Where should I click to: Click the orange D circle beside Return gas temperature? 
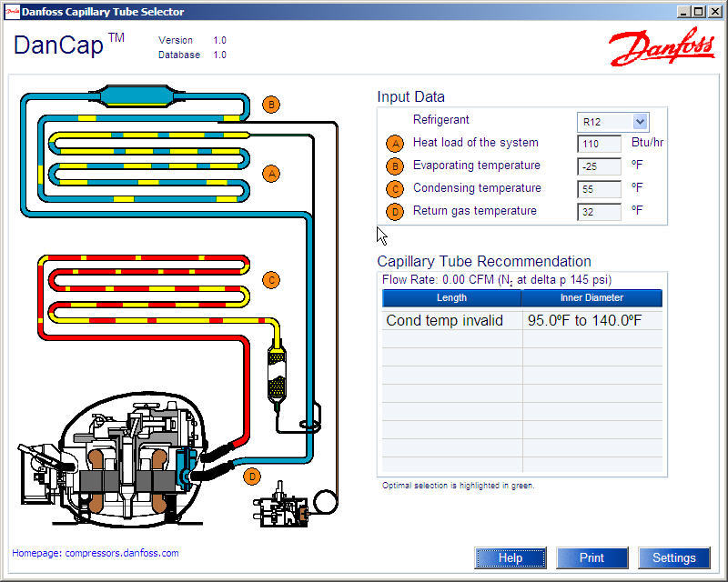pos(395,211)
